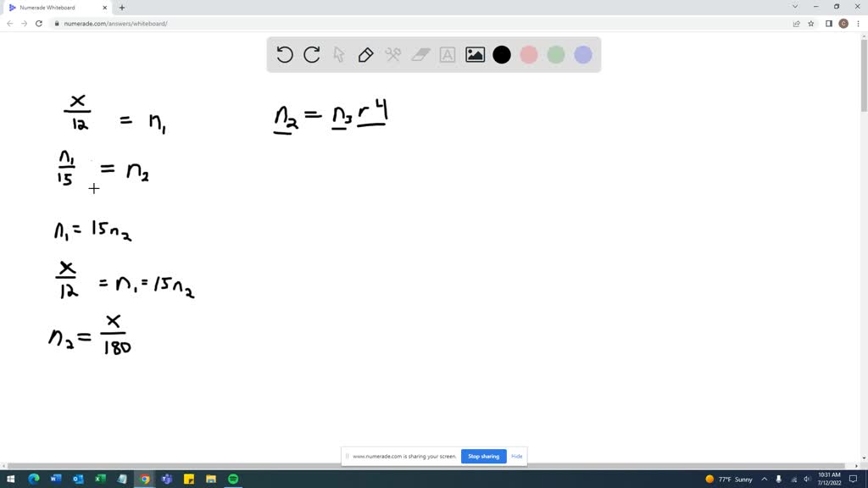Select the pointer cursor tool
The width and height of the screenshot is (868, 488).
[339, 55]
